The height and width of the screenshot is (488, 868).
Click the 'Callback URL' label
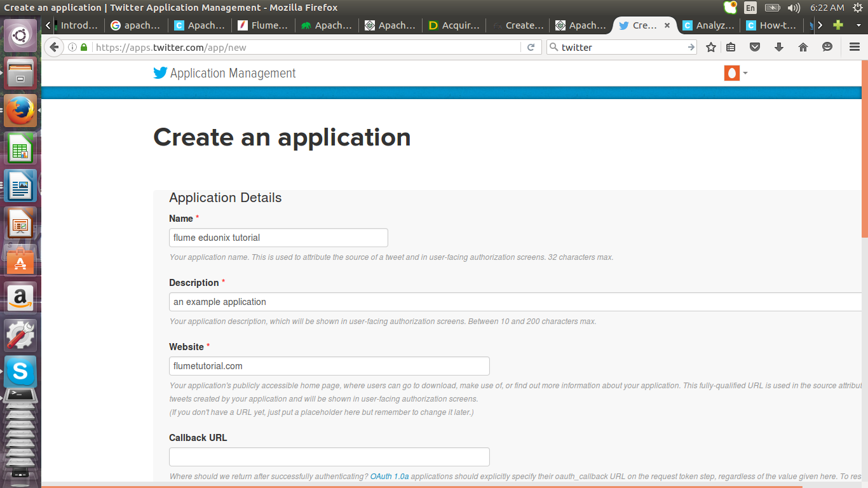[198, 438]
